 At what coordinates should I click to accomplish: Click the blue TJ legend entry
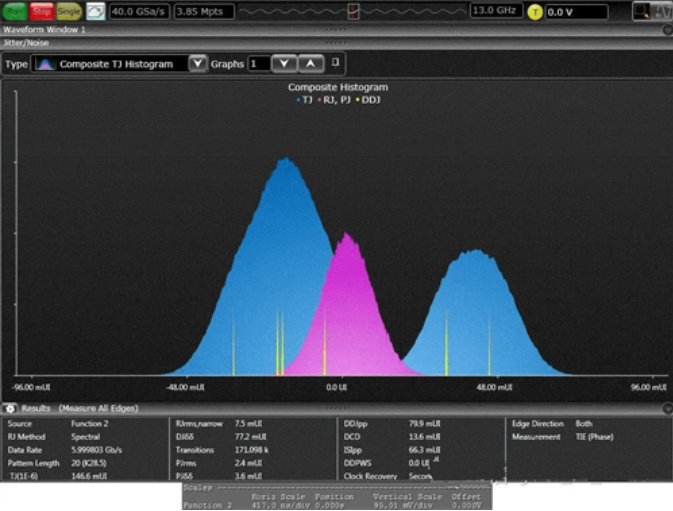(304, 100)
